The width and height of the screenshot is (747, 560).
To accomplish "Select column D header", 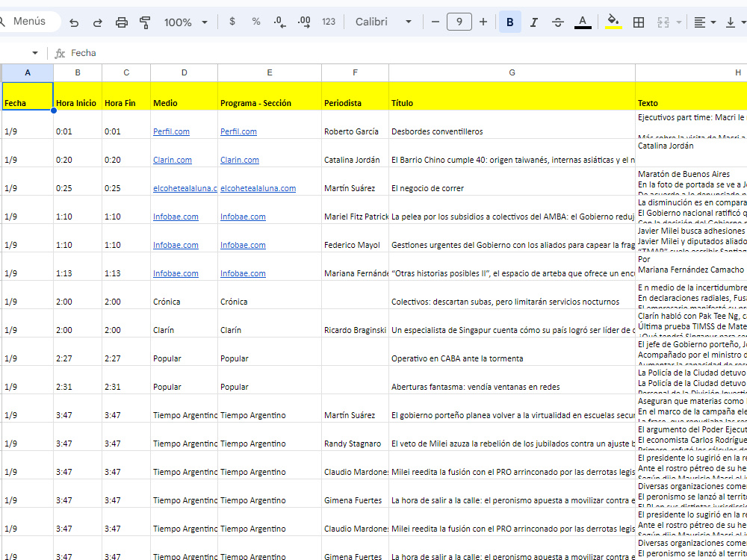I will (x=185, y=72).
